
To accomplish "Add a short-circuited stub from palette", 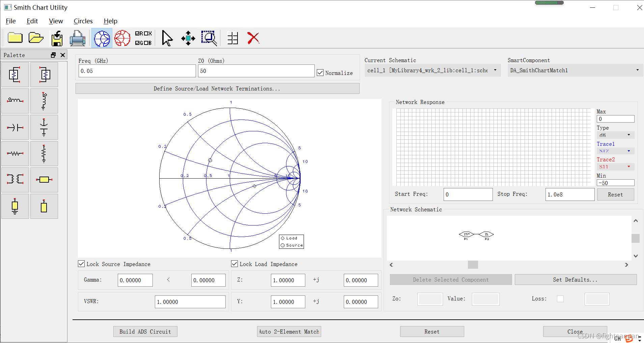I will (x=15, y=206).
